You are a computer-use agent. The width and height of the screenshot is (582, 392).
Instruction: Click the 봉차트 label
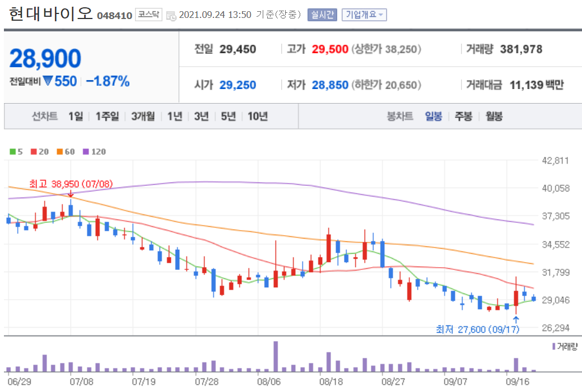coord(400,116)
